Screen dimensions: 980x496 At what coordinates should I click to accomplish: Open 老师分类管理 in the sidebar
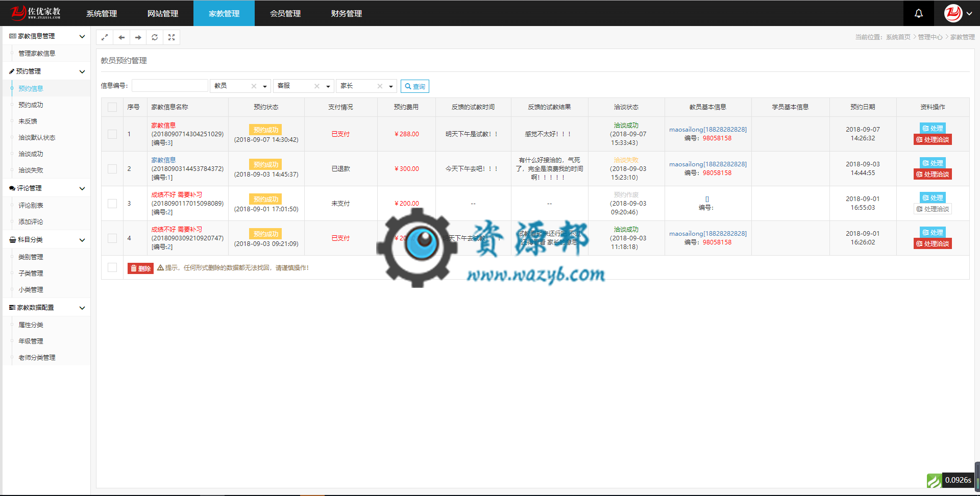37,358
